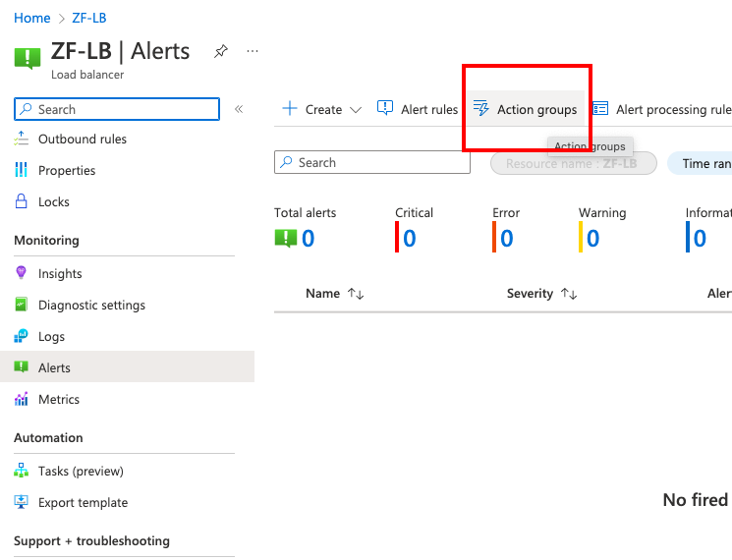The image size is (732, 560).
Task: Click the Warning alerts count
Action: click(592, 239)
